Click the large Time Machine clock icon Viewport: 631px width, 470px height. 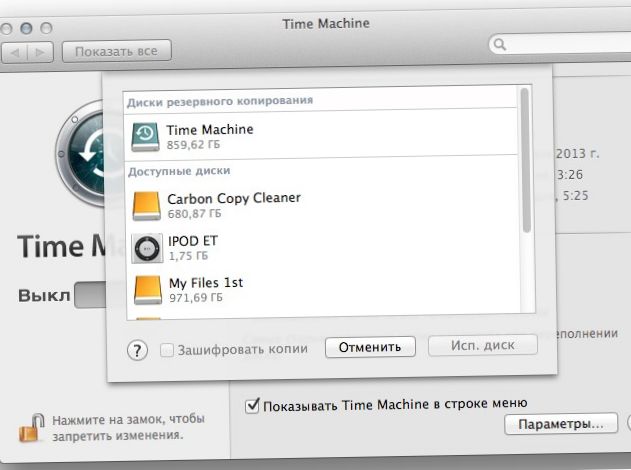pos(80,154)
